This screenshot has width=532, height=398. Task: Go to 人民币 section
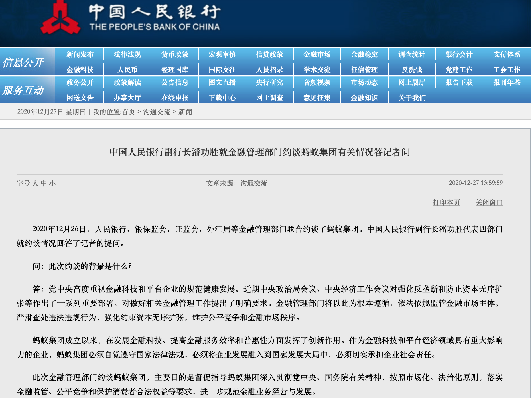coord(127,70)
